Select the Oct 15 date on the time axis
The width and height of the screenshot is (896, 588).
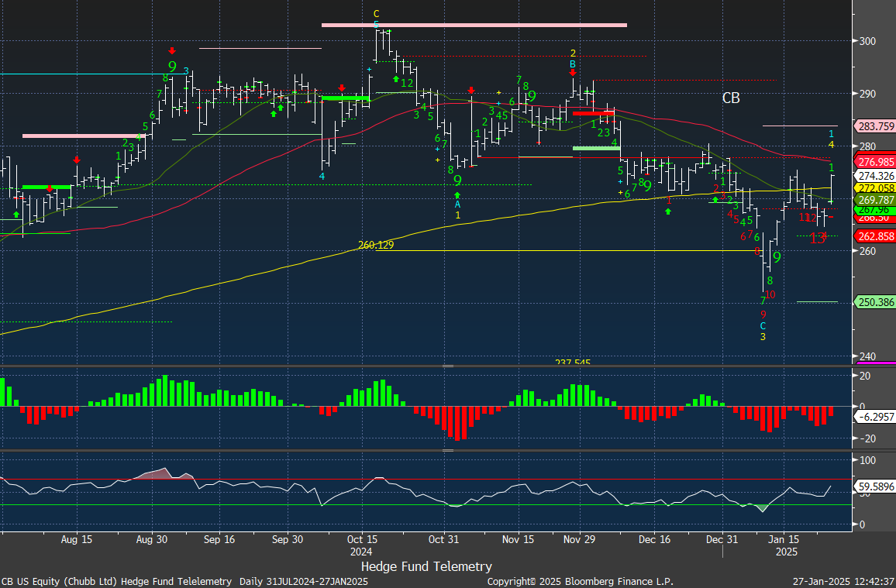(360, 539)
